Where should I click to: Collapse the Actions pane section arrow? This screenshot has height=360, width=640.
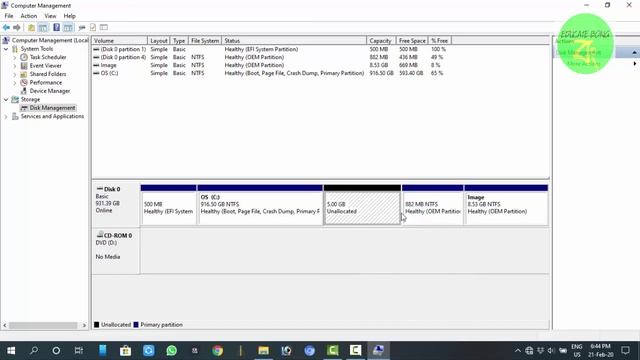(x=634, y=53)
